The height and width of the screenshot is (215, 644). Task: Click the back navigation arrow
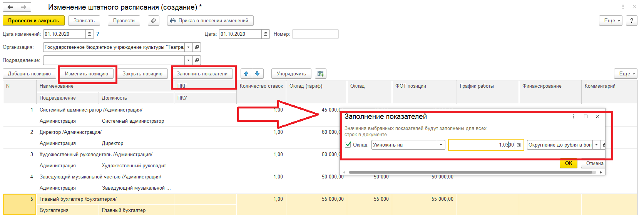(x=10, y=7)
